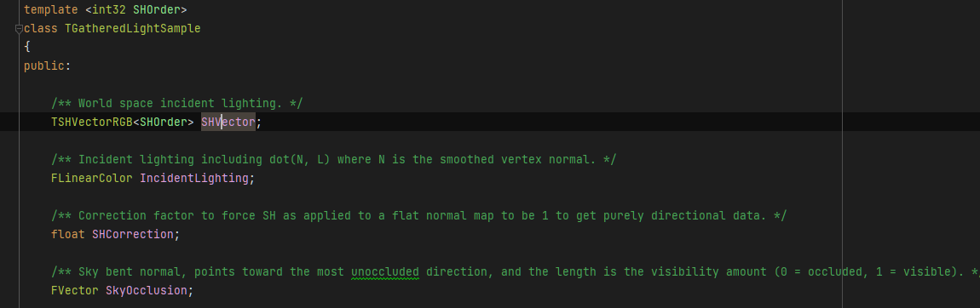Click the class keyword
The width and height of the screenshot is (980, 308).
(41, 29)
